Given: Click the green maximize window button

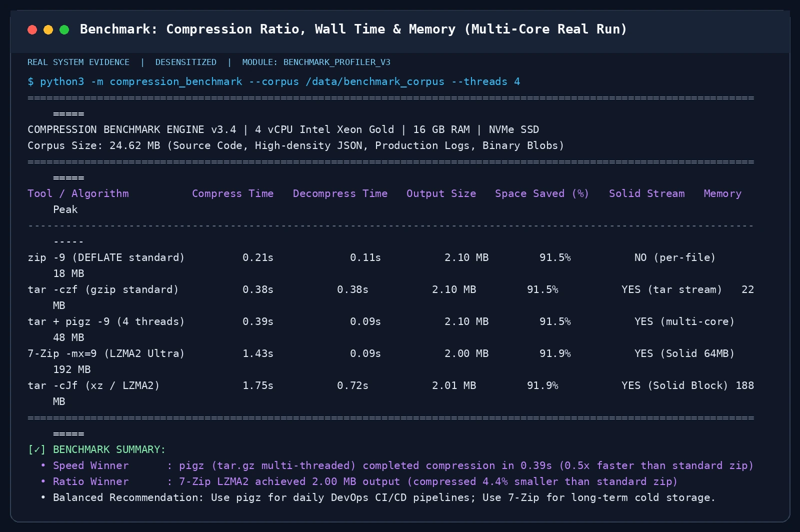Looking at the screenshot, I should (x=64, y=29).
